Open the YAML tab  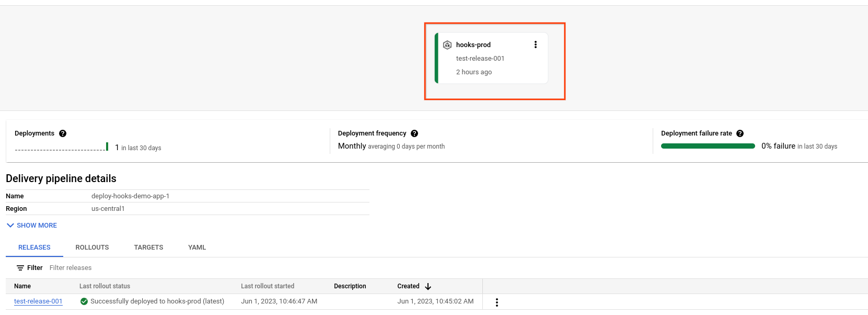coord(197,248)
